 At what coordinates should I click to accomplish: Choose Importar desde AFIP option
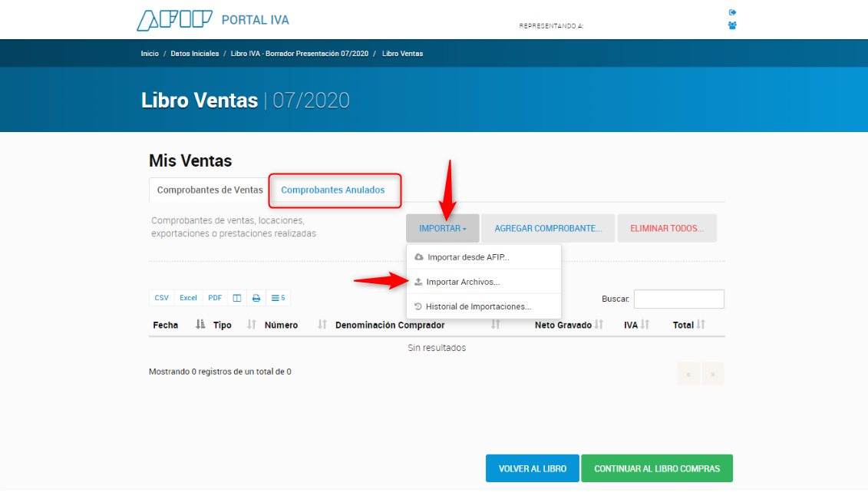click(468, 257)
